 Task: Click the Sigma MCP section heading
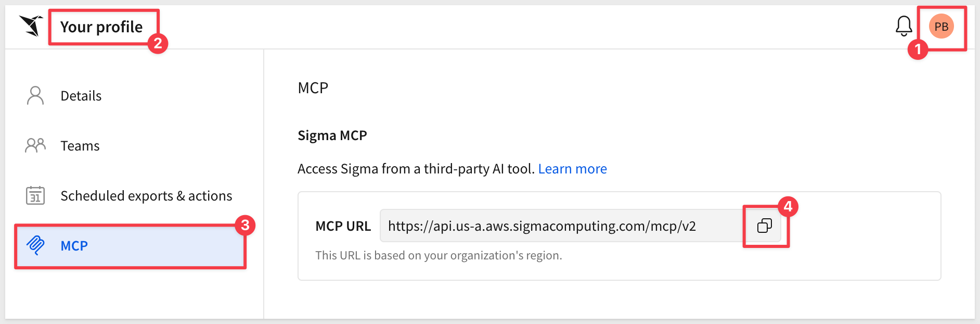click(332, 135)
